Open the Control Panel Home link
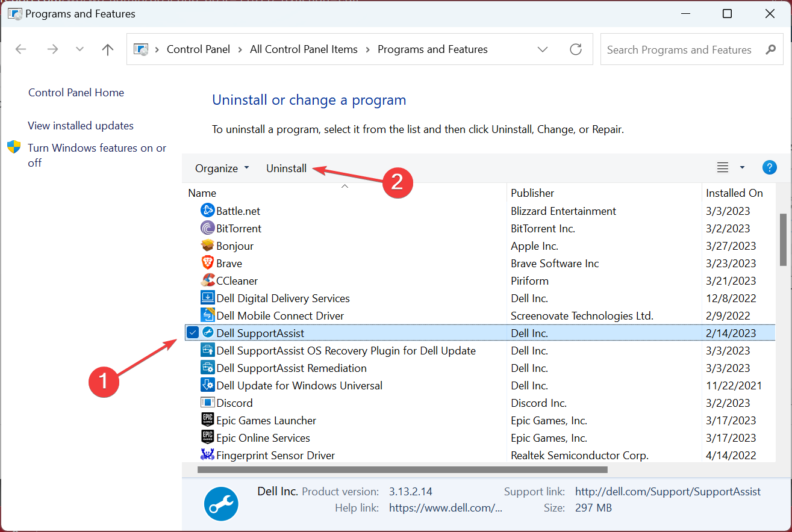Screen dimensions: 792x532 pyautogui.click(x=76, y=93)
